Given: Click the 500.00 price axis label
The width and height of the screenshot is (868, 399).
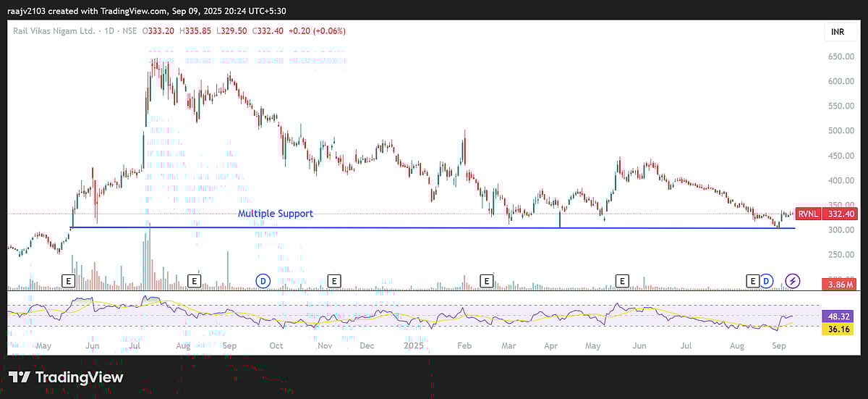Looking at the screenshot, I should 840,131.
